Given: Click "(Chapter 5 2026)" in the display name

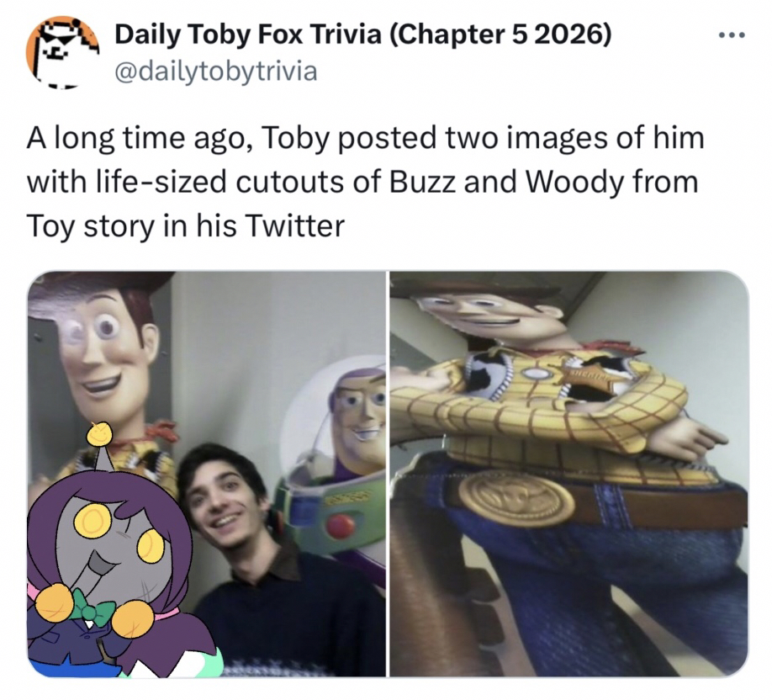Looking at the screenshot, I should (501, 36).
